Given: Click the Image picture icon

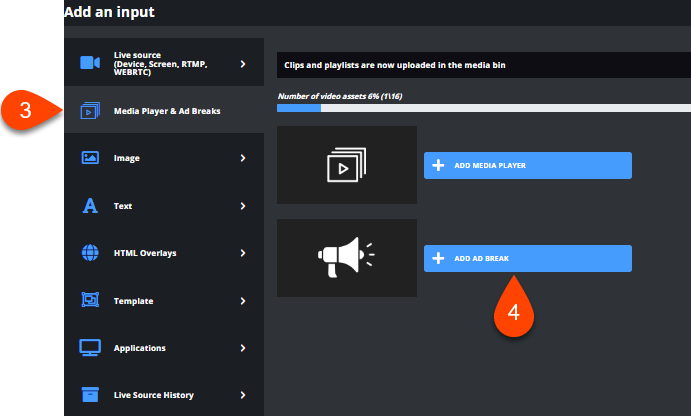Looking at the screenshot, I should pos(90,157).
